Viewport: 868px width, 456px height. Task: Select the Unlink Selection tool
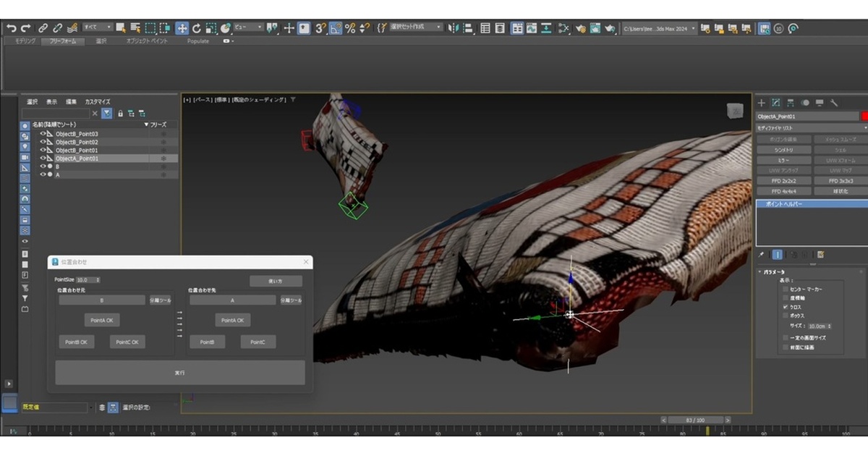[58, 28]
